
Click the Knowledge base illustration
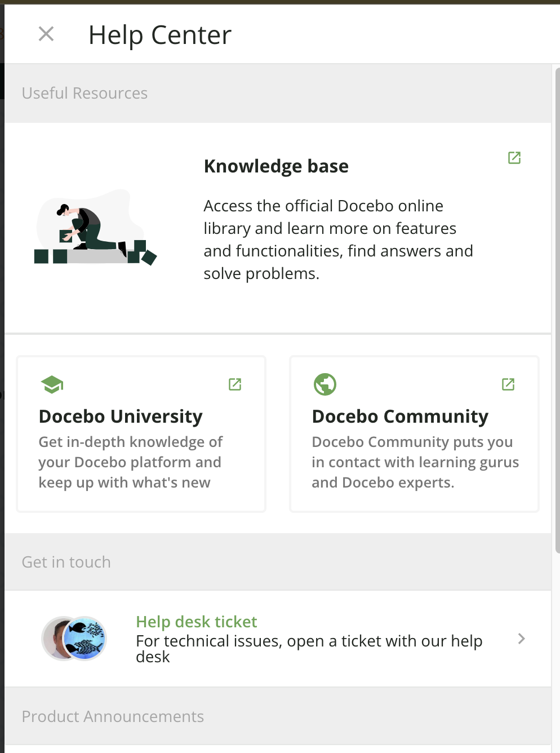point(96,228)
